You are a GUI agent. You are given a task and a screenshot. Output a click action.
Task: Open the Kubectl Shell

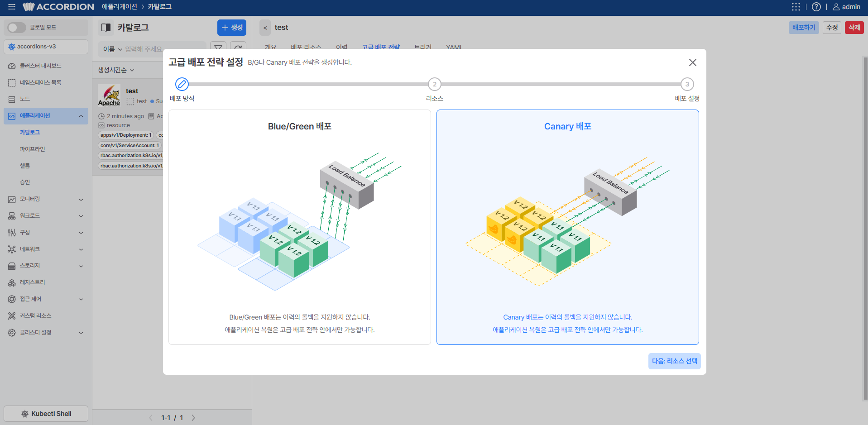(x=46, y=414)
